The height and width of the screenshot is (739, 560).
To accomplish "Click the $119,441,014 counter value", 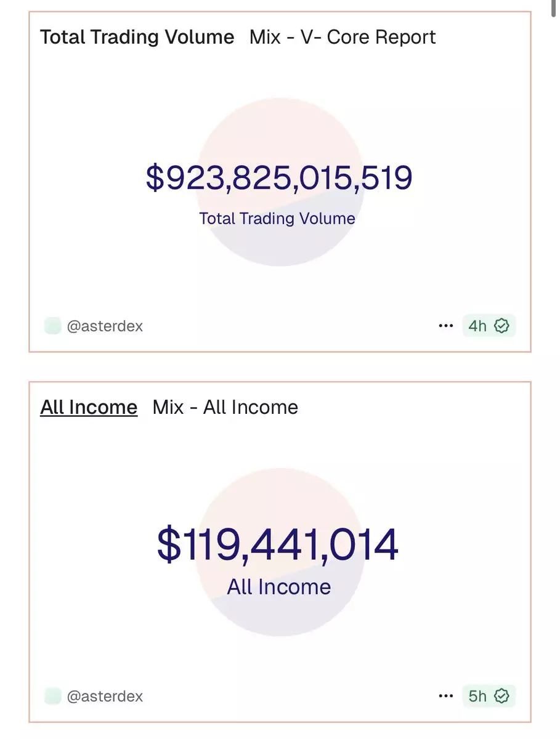I will [278, 545].
